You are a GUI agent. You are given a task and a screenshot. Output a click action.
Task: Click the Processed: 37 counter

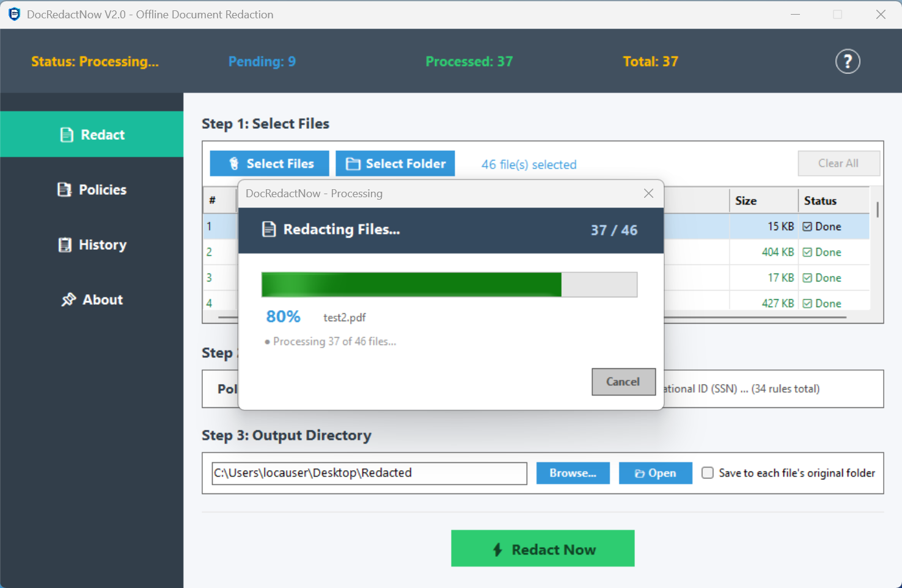tap(469, 61)
